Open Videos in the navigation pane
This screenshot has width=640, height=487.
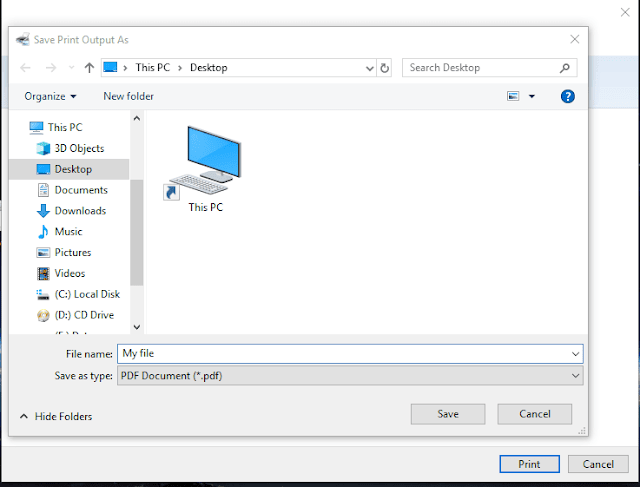point(61,274)
